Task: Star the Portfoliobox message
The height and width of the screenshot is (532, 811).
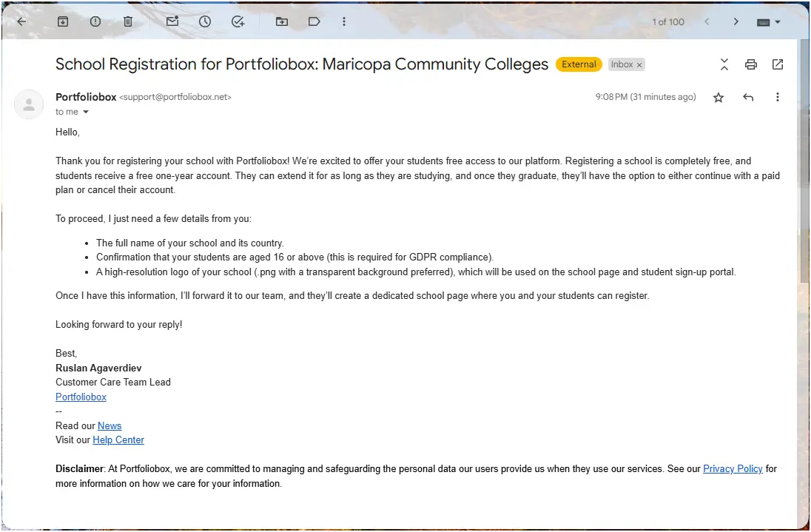Action: (719, 97)
